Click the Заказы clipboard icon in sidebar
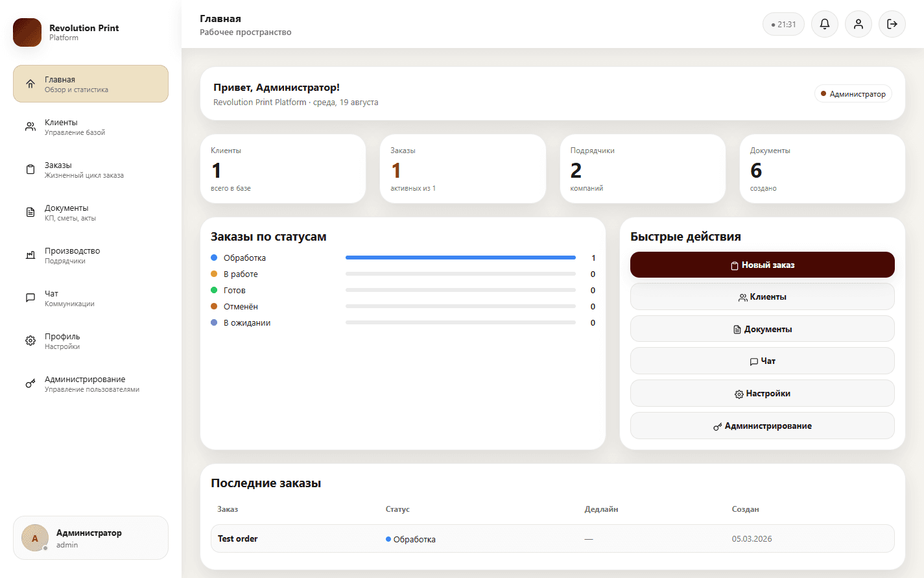Image resolution: width=924 pixels, height=578 pixels. click(x=30, y=169)
